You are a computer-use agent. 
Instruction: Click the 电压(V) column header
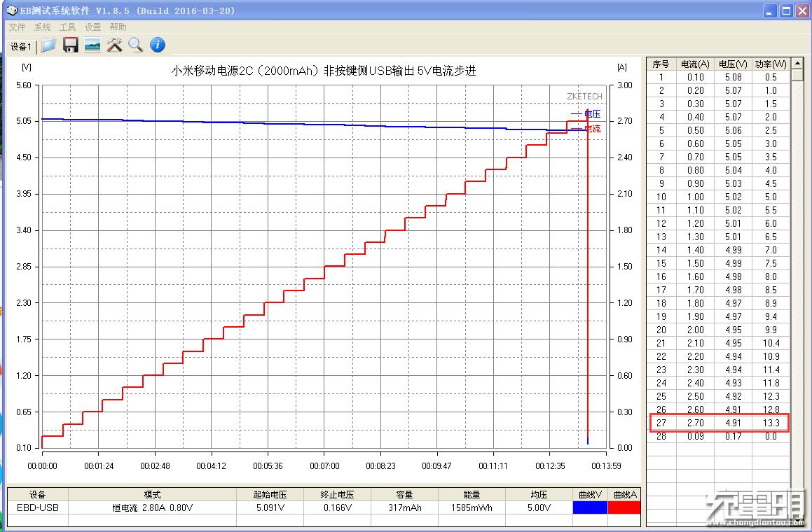point(733,64)
